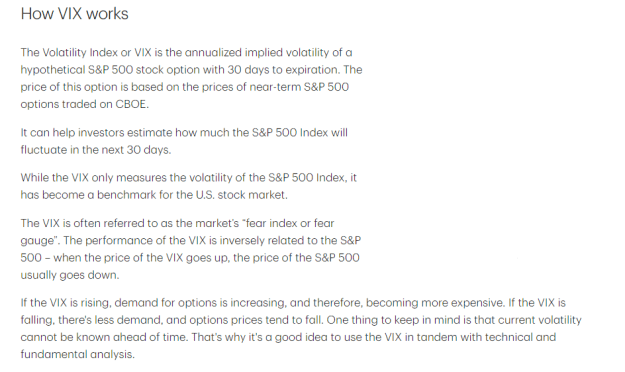Click the line starting "If the VIX is rising"
This screenshot has width=625, height=372.
click(293, 303)
